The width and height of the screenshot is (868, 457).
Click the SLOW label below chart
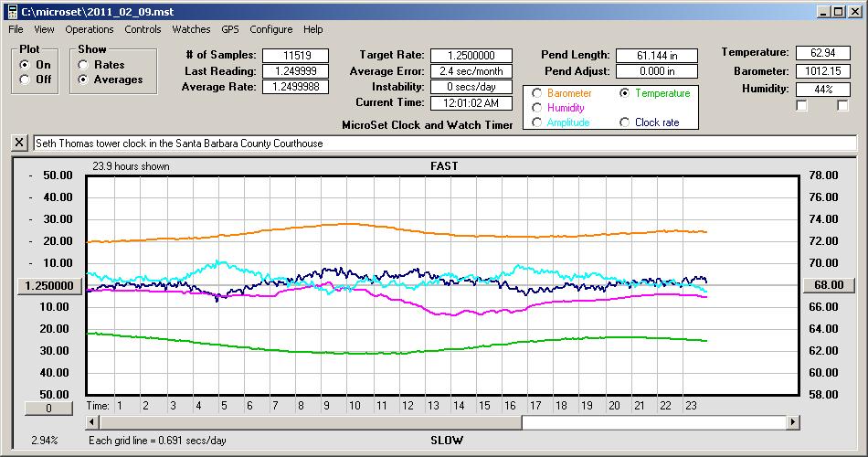447,441
